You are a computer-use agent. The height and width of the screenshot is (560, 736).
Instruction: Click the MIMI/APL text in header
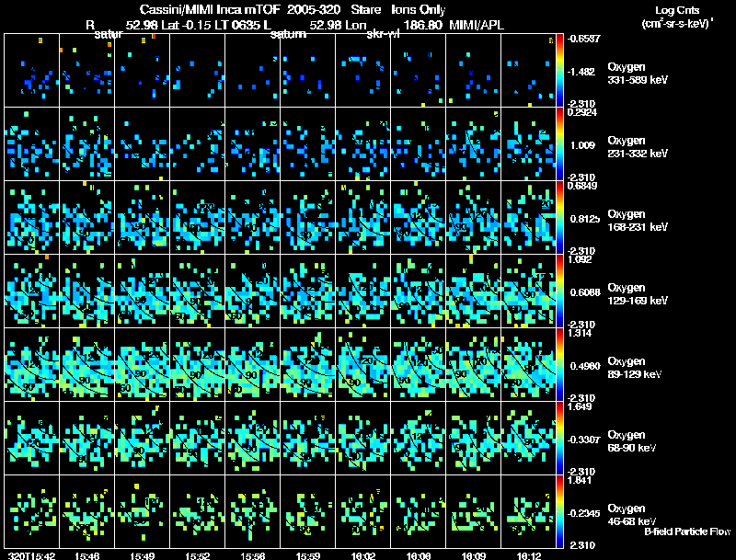coord(477,26)
